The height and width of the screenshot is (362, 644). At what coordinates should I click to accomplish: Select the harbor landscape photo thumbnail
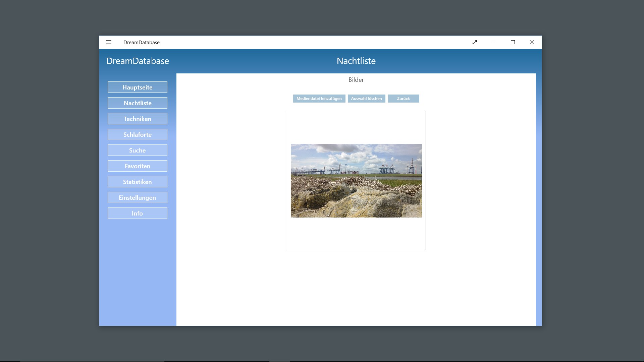356,181
